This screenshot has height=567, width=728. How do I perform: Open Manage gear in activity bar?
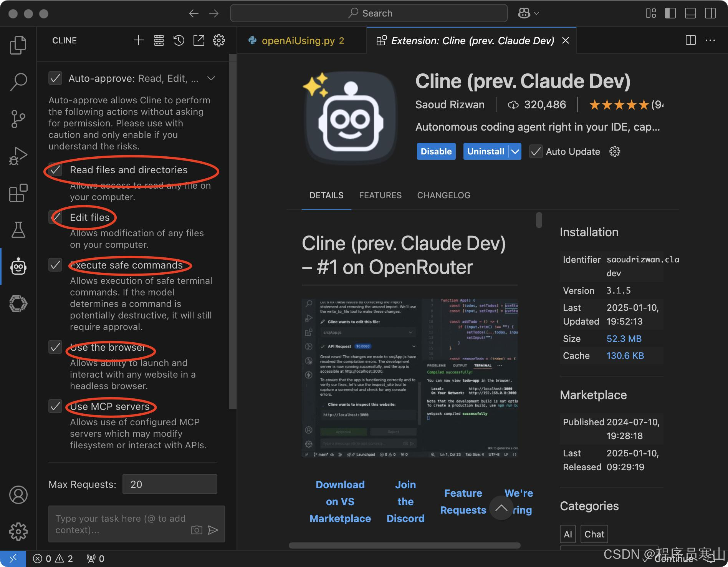coord(18,532)
